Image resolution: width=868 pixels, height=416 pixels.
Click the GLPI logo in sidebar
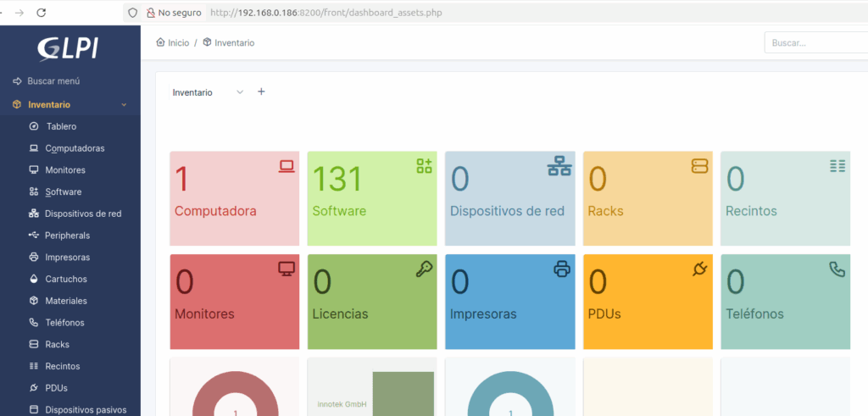pos(69,49)
